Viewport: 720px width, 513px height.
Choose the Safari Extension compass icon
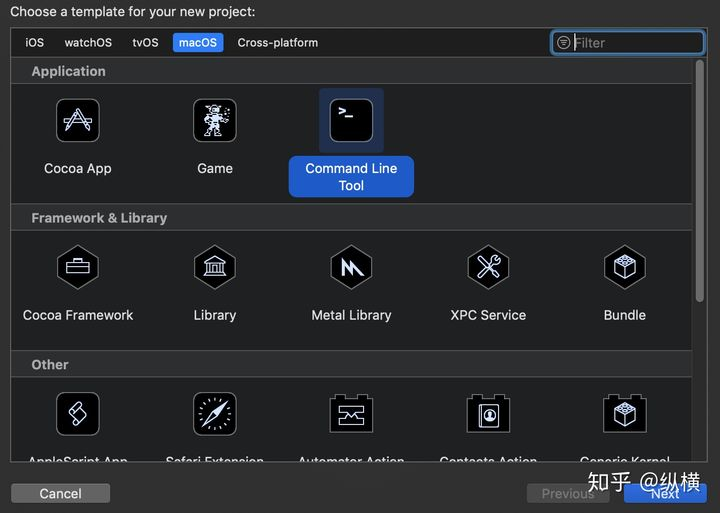pos(214,414)
